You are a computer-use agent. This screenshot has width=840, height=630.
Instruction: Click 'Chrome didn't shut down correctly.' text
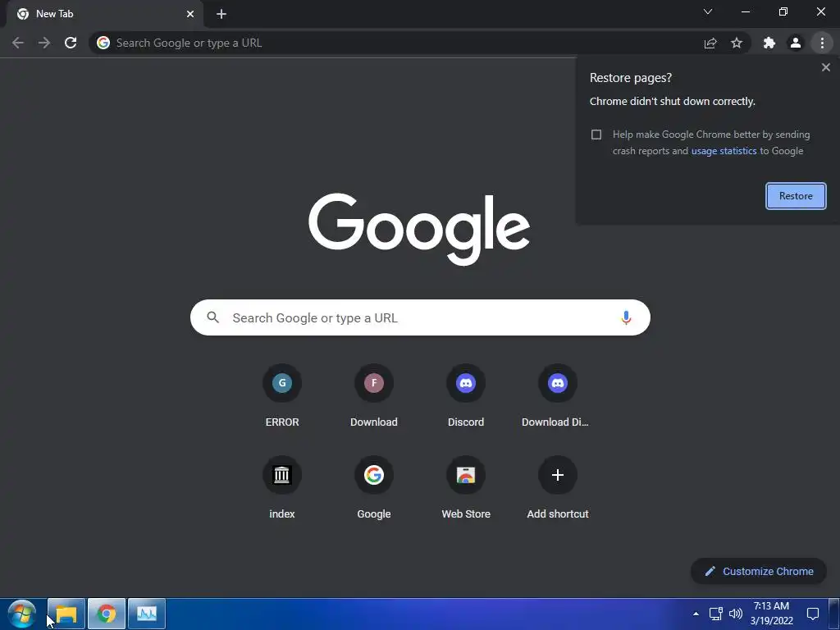pos(673,101)
